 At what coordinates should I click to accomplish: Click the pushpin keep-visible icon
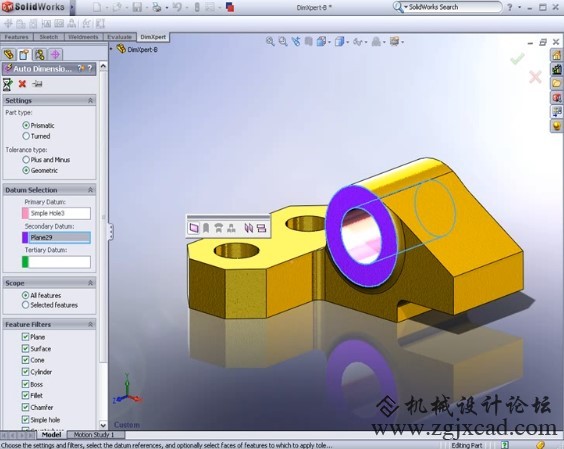click(x=37, y=84)
